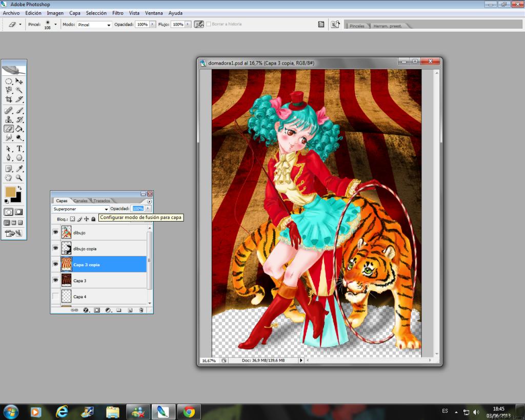Open the Filtro menu
The height and width of the screenshot is (420, 525).
[x=117, y=13]
